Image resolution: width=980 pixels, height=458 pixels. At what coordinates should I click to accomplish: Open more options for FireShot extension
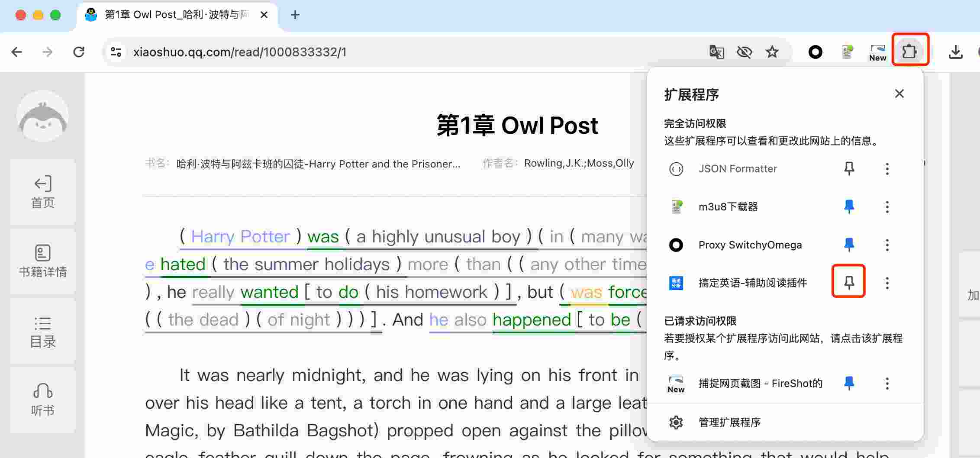pos(887,383)
